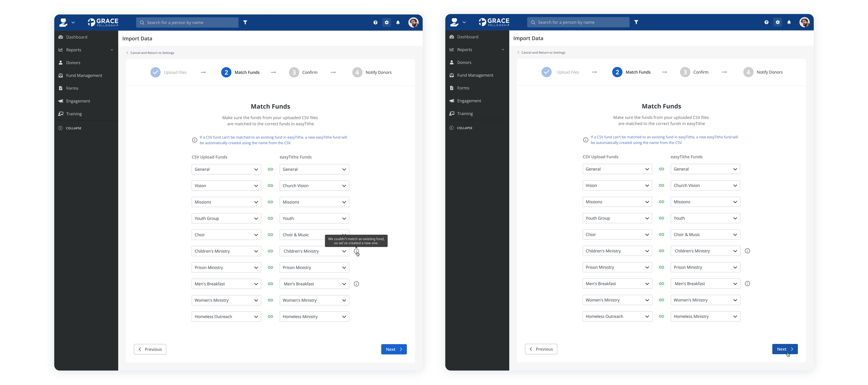Image resolution: width=868 pixels, height=385 pixels.
Task: Go to Donors in the left window sidebar
Action: coord(73,63)
